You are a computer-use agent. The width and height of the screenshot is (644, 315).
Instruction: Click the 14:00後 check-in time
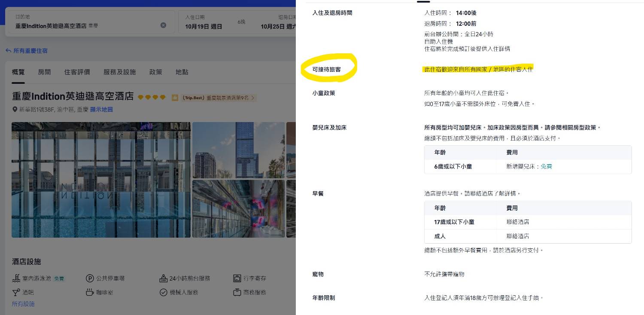466,13
